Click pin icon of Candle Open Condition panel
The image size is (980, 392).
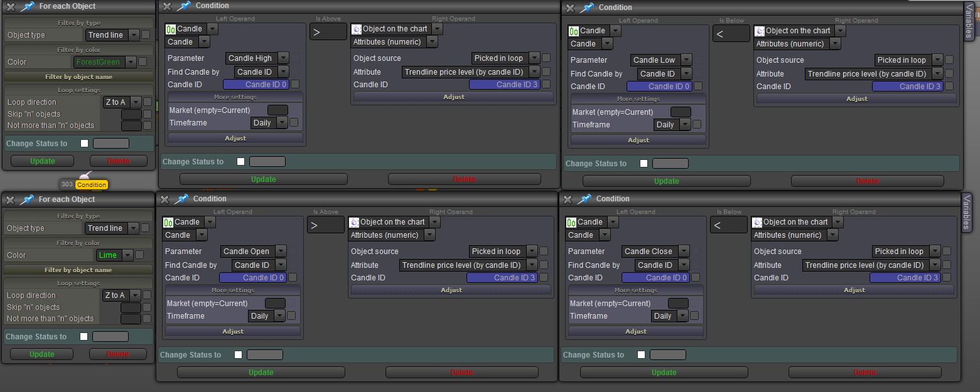[x=181, y=199]
